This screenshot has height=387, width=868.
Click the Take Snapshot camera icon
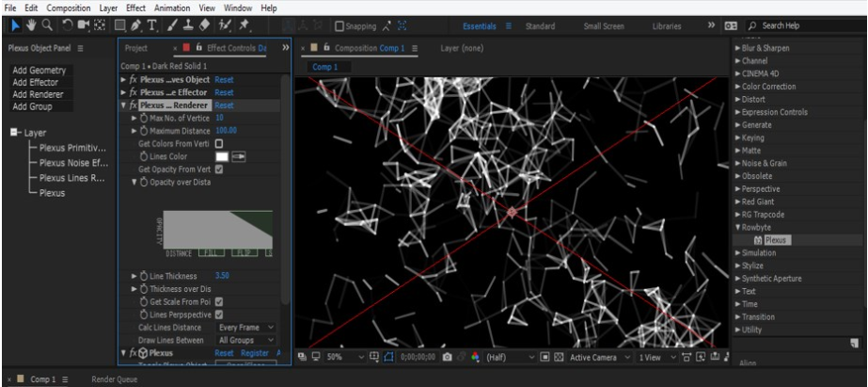point(447,357)
